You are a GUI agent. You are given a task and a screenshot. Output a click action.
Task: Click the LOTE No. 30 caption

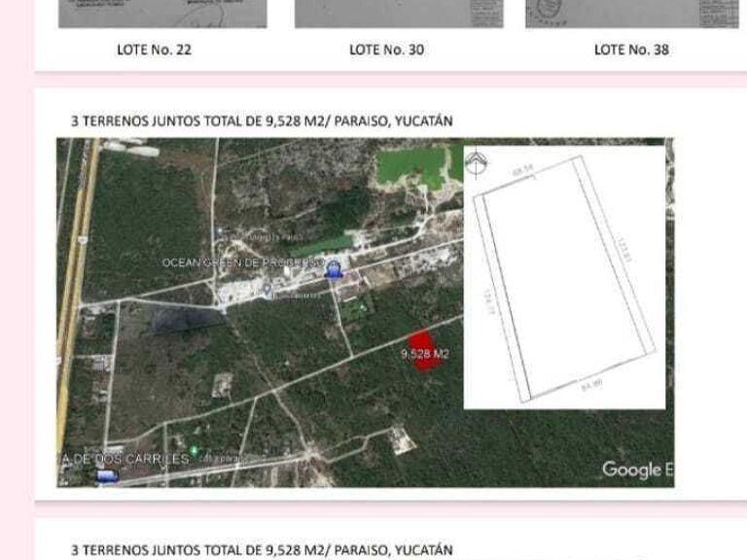click(387, 50)
